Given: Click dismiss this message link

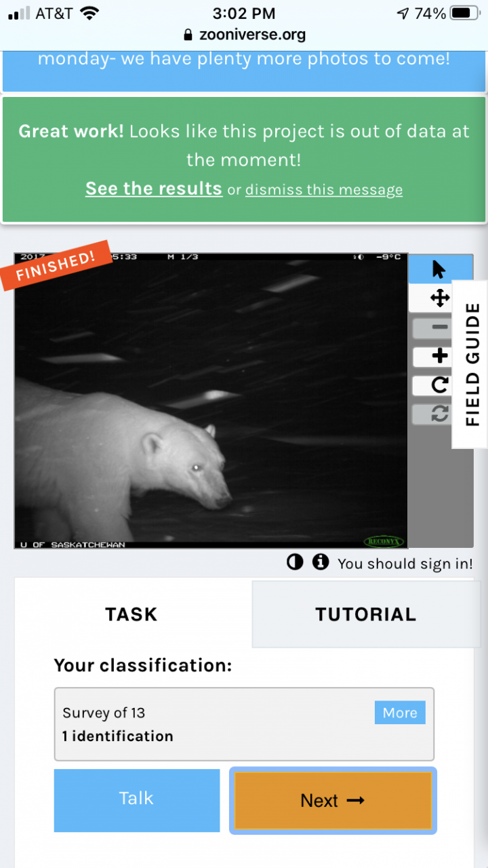Looking at the screenshot, I should [324, 190].
